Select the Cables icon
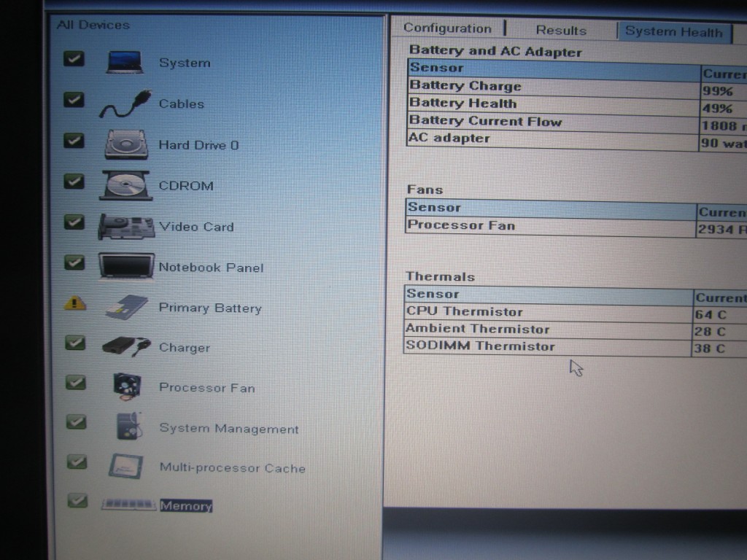The width and height of the screenshot is (747, 560). [125, 105]
